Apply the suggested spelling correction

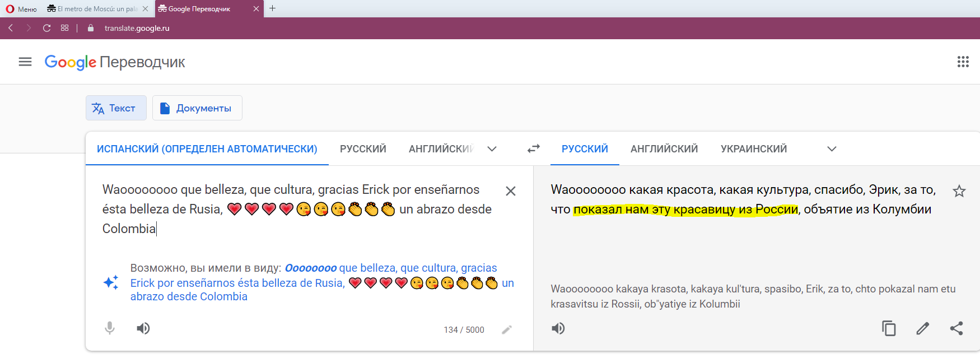coord(322,282)
